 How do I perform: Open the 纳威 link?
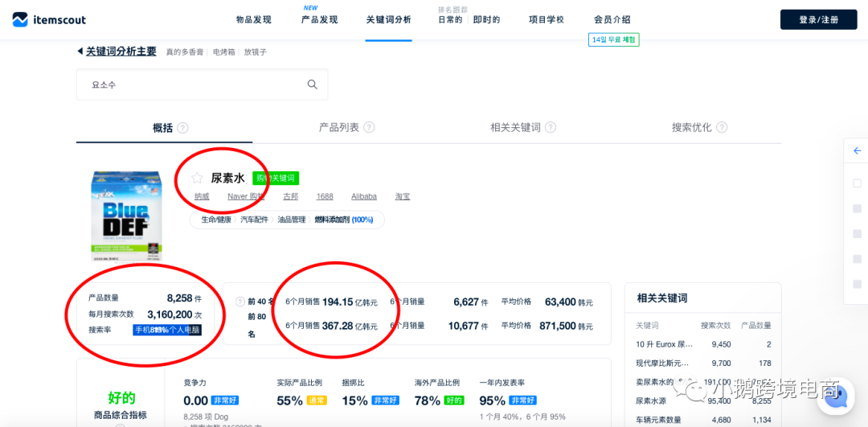202,196
